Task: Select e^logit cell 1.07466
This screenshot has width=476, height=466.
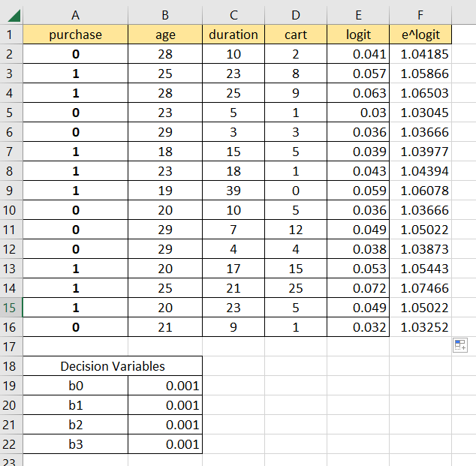Action: point(420,288)
